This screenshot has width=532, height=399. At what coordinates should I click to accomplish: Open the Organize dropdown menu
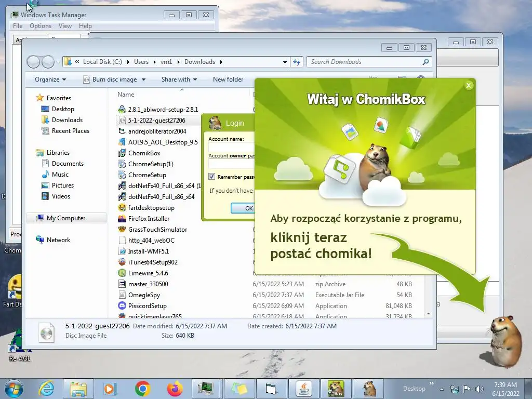50,79
